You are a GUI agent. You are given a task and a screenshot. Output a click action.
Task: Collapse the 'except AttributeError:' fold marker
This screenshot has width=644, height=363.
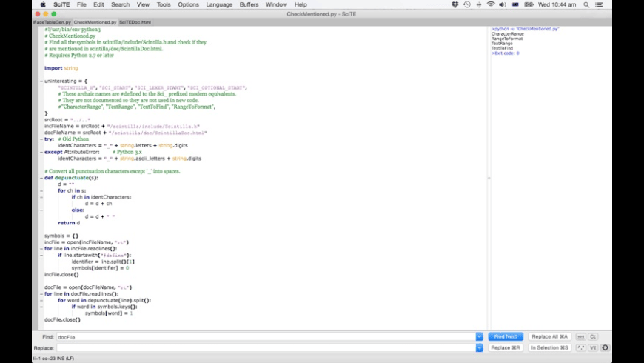coord(41,152)
